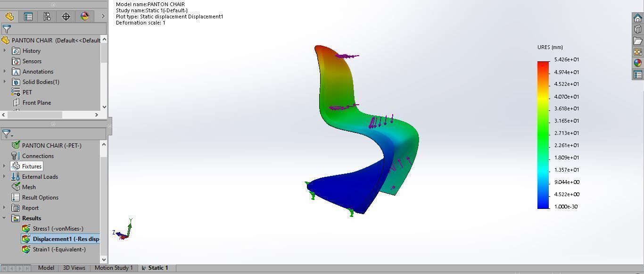Open Custom Properties task pane icon
644x274 pixels.
pyautogui.click(x=638, y=75)
